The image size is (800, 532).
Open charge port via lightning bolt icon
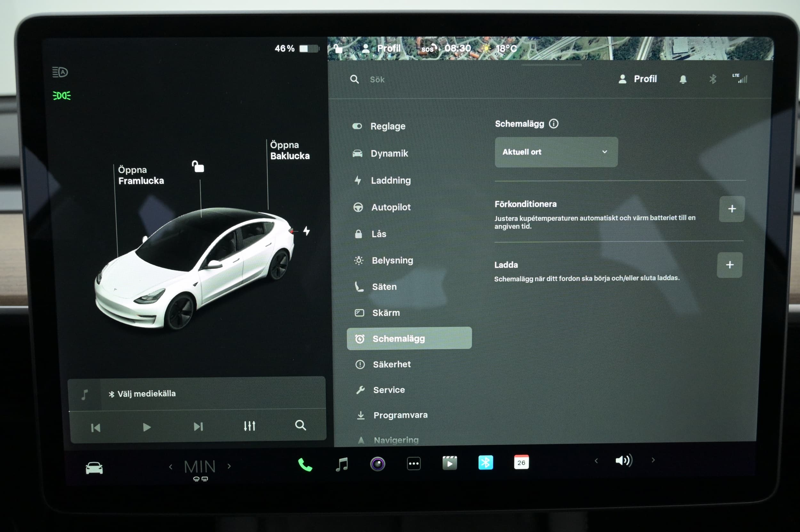point(306,231)
